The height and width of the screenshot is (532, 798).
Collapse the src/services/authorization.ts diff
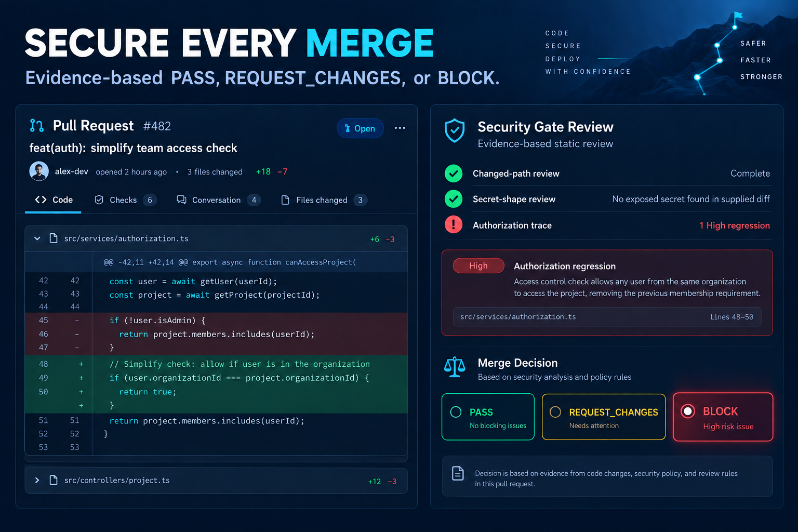[37, 238]
